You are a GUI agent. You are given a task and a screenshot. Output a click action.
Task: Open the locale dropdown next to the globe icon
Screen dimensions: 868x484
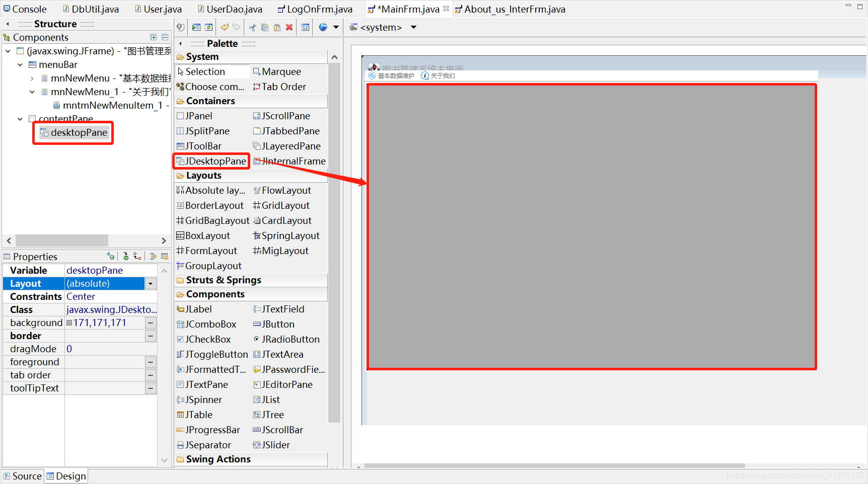coord(335,27)
